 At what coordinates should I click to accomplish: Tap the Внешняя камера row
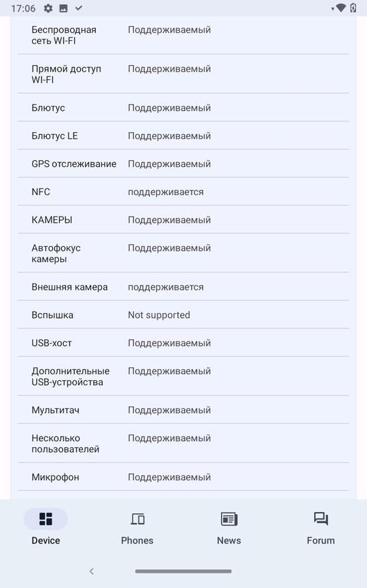tap(183, 287)
